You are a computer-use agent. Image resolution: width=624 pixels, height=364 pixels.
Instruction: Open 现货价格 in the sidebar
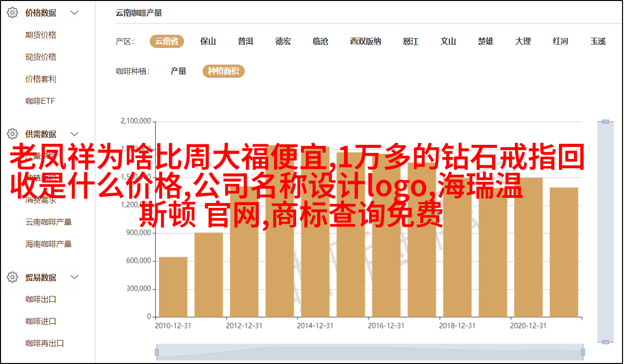41,57
